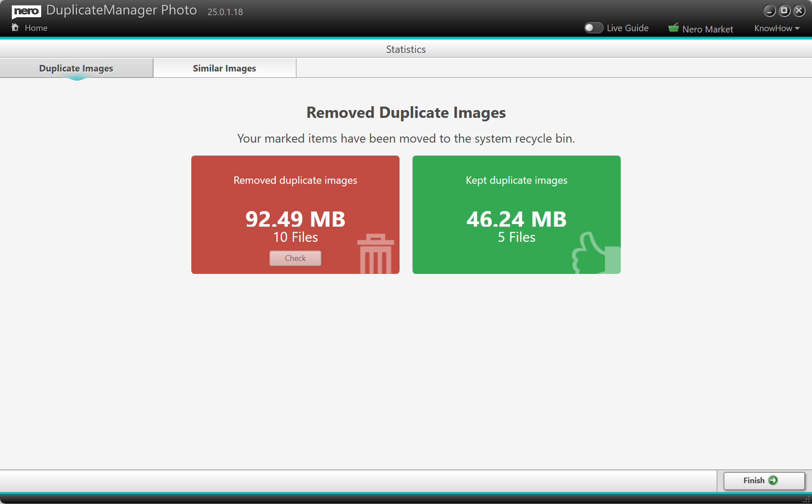Screen dimensions: 812x504
Task: Open the KnowHow dropdown menu
Action: (773, 28)
